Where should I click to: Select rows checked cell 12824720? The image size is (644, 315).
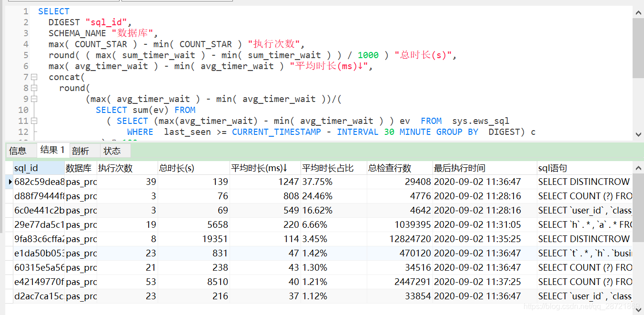399,239
